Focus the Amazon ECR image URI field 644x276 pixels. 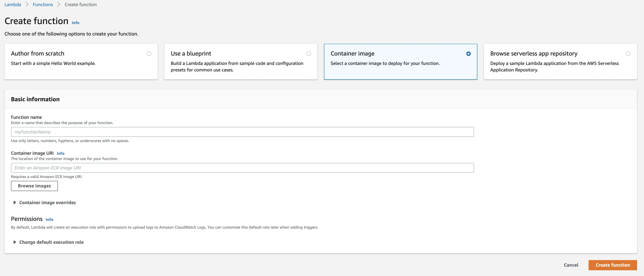242,168
